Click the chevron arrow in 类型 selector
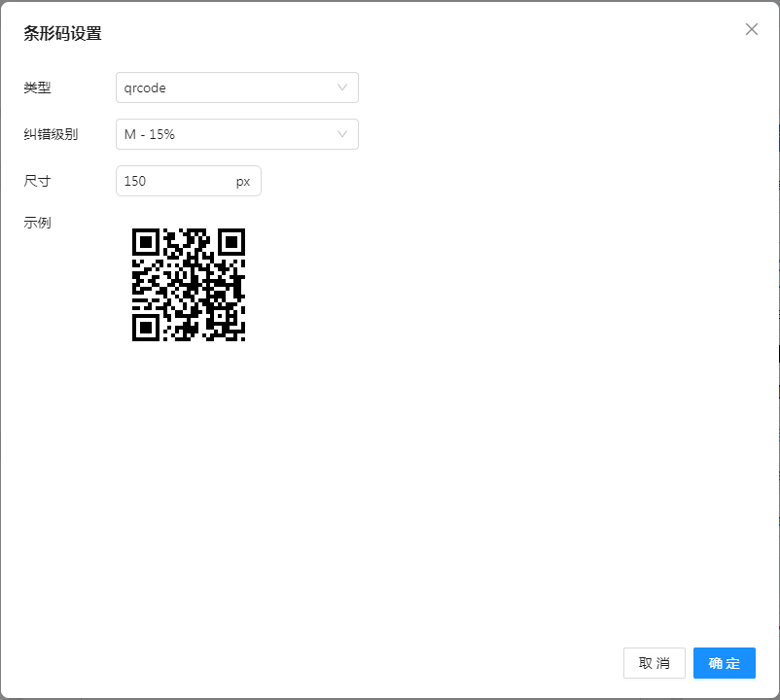Viewport: 780px width, 700px height. pos(342,87)
